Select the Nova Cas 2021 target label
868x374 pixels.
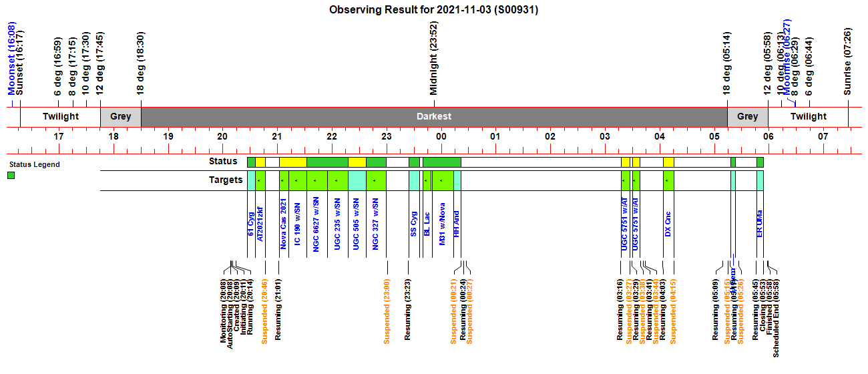coord(284,224)
